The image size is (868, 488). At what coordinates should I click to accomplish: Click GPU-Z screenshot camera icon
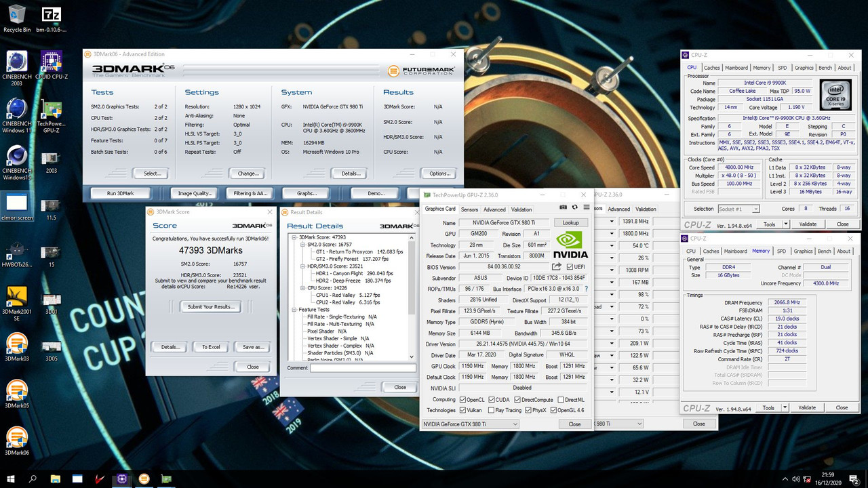pos(563,207)
